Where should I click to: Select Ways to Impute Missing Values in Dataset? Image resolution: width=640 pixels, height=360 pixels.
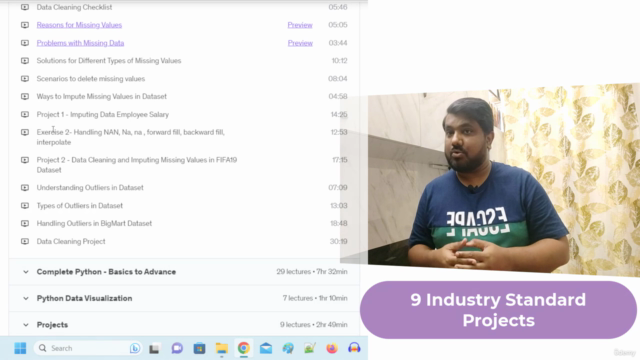click(102, 96)
